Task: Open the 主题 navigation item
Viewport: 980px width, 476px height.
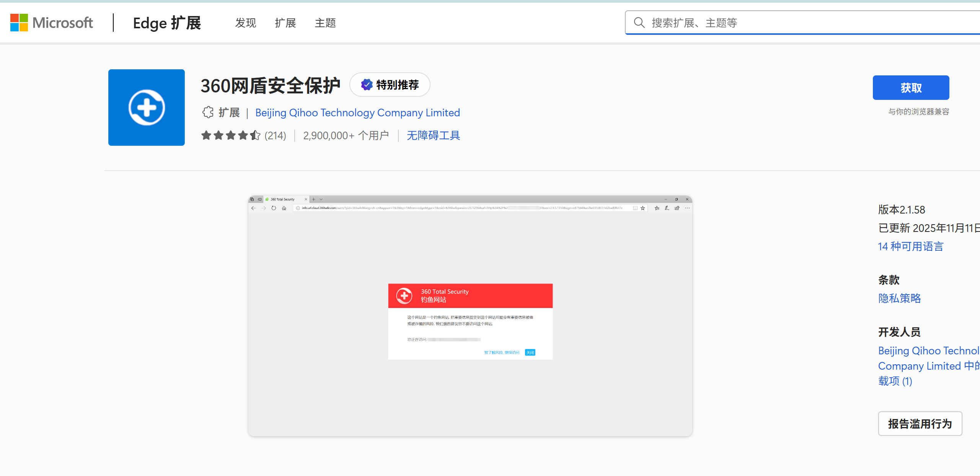Action: [325, 23]
